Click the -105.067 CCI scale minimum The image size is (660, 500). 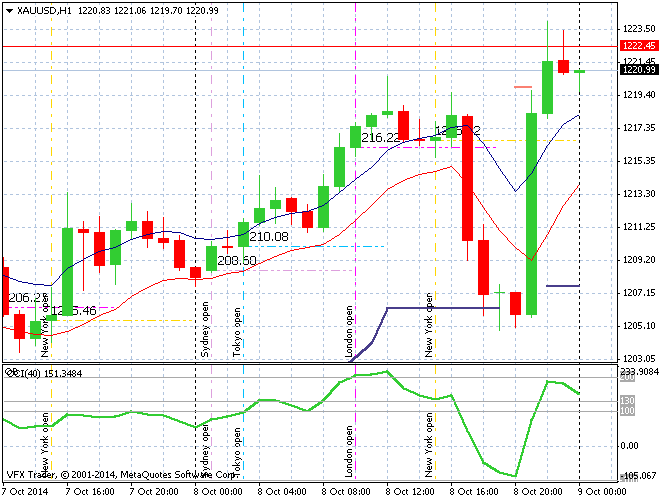[639, 476]
